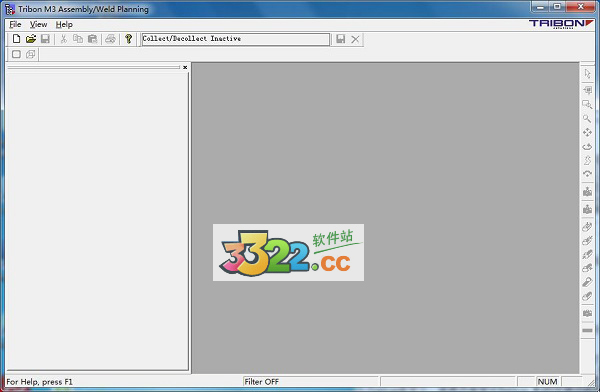600x392 pixels.
Task: Click the X icon right of the Collect/Decollect field
Action: (x=355, y=39)
